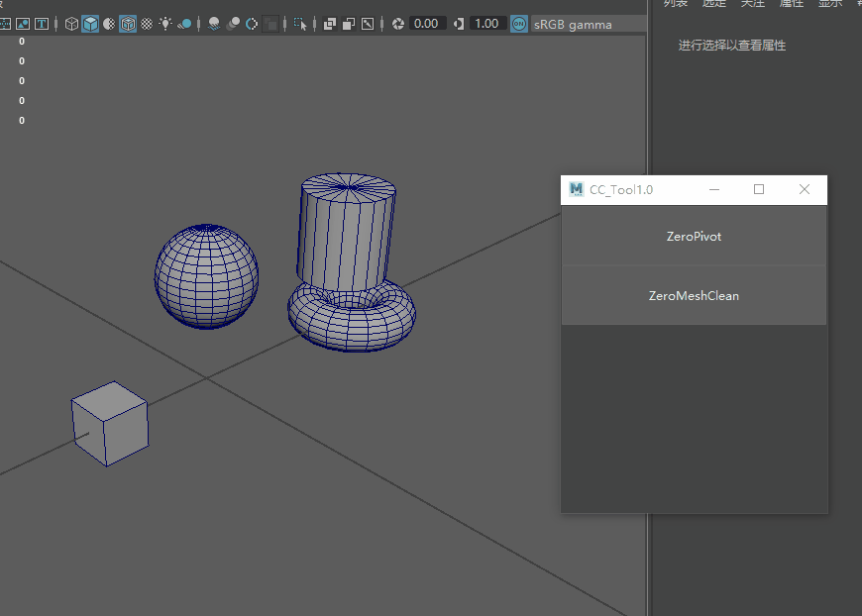The image size is (862, 616).
Task: Click the image plane icon in toolbar
Action: coord(22,24)
